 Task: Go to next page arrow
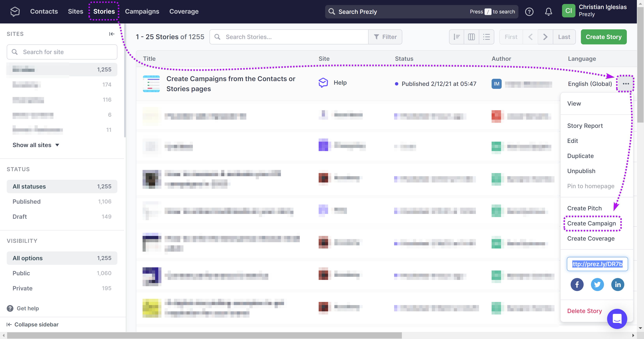pyautogui.click(x=545, y=37)
